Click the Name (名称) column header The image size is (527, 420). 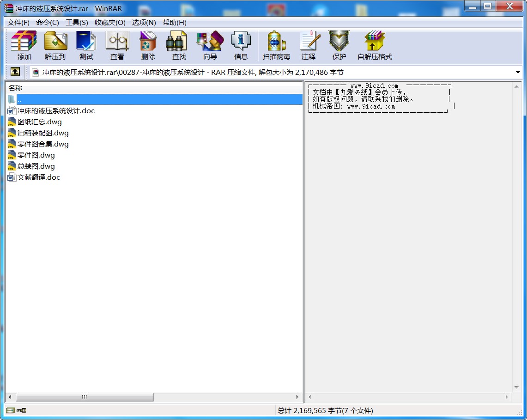click(15, 88)
